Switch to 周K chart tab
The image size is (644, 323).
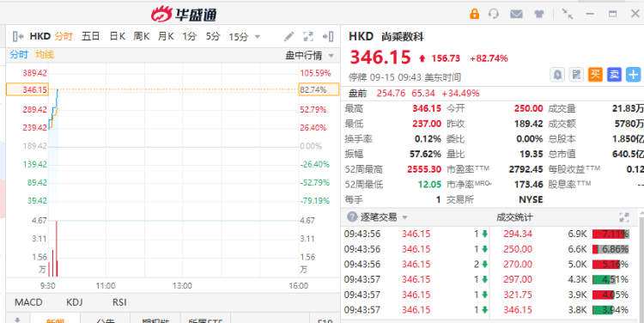142,37
